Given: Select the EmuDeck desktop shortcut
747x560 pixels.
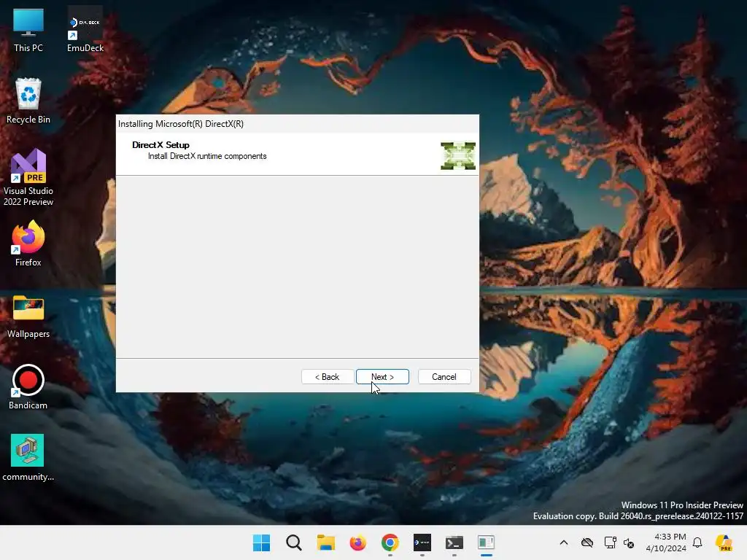Looking at the screenshot, I should pos(85,30).
